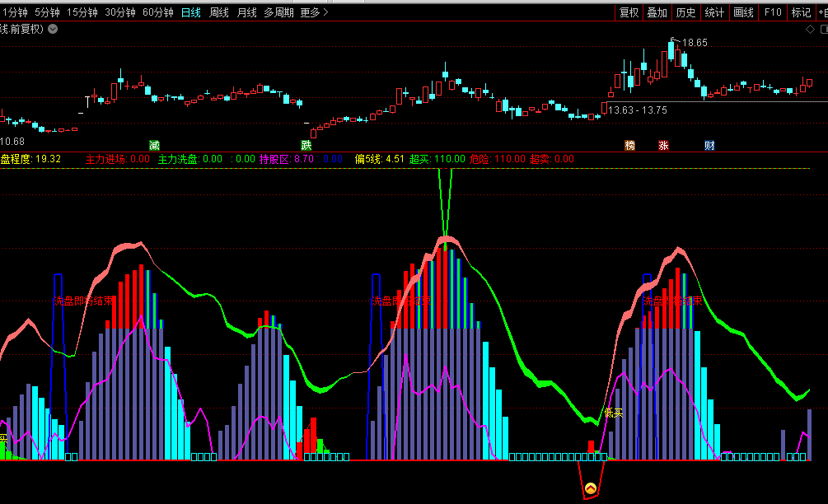Viewport: 828px width, 504px height.
Task: Click the 财 event marker icon
Action: click(709, 145)
